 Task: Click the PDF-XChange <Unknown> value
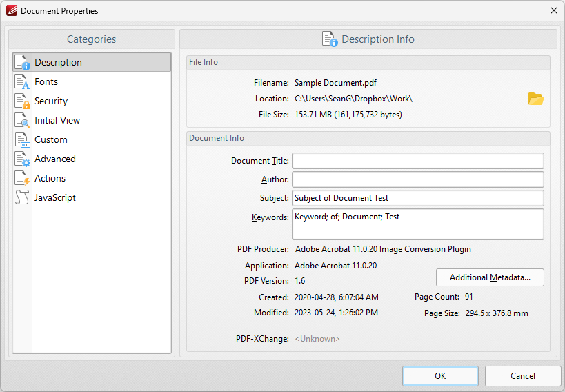point(317,339)
